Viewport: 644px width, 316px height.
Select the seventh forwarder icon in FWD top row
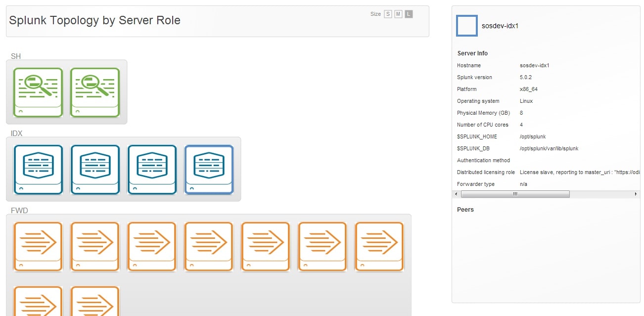click(379, 247)
